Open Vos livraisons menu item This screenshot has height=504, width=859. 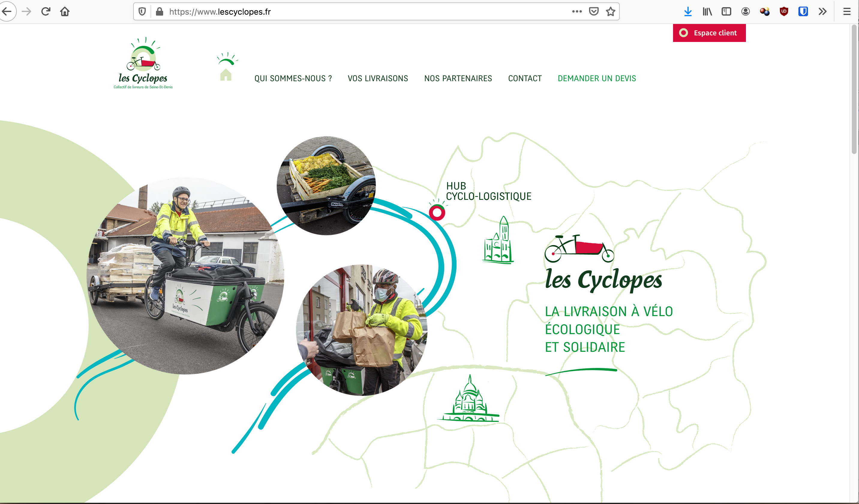point(378,78)
